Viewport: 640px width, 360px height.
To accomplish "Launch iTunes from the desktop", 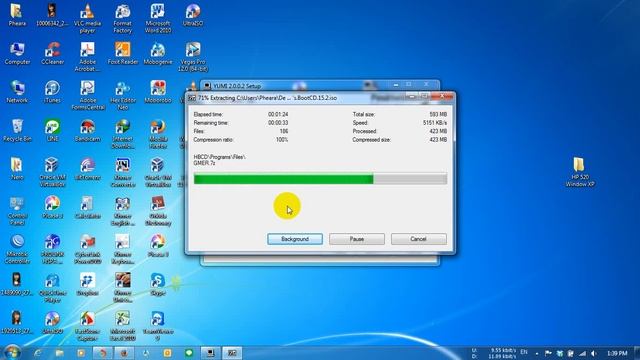I will click(52, 92).
